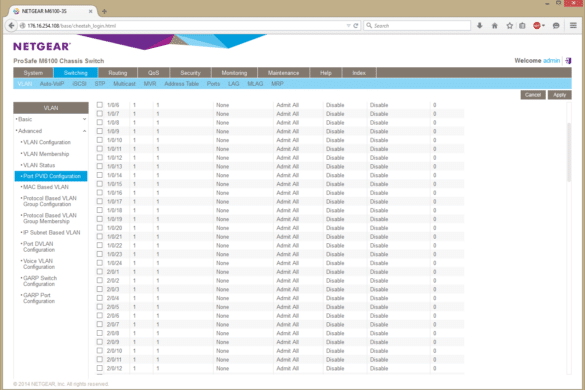Image resolution: width=585 pixels, height=390 pixels.
Task: Open VLAN Configuration in the sidebar
Action: [x=47, y=142]
